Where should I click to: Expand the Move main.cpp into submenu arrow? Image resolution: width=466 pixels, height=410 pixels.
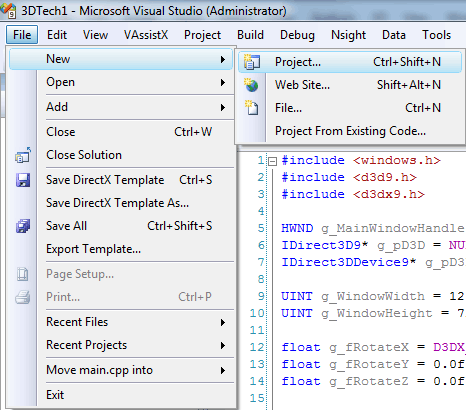pos(223,370)
